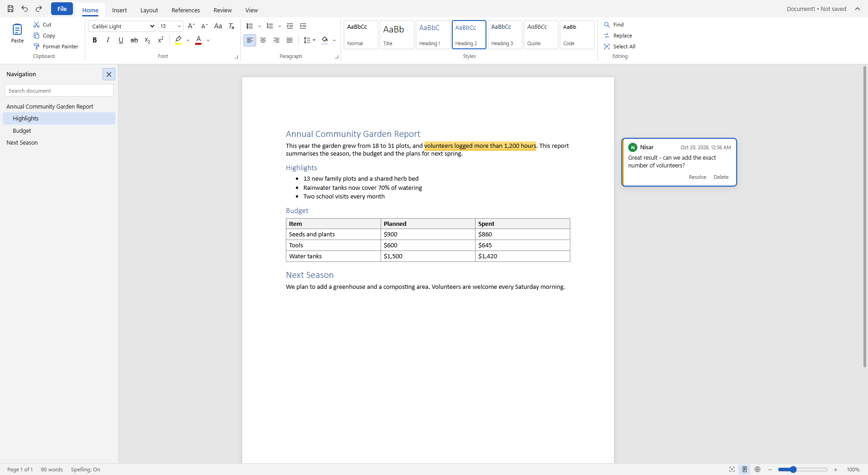The height and width of the screenshot is (475, 868).
Task: Undo the last action
Action: coord(25,9)
